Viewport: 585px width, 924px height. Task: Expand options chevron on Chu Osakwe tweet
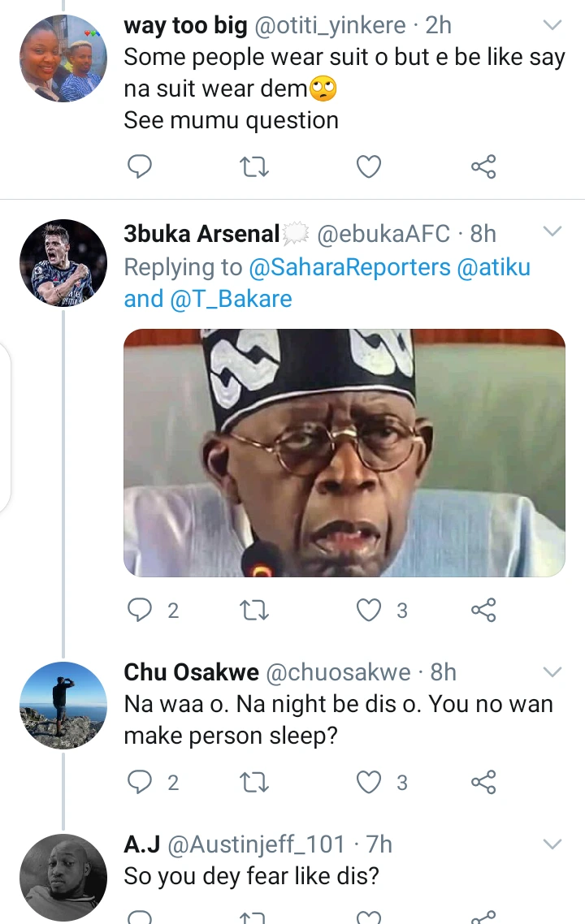pyautogui.click(x=552, y=671)
